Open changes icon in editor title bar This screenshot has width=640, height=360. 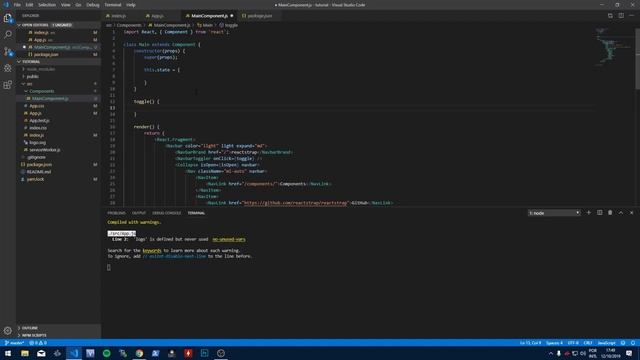[610, 16]
